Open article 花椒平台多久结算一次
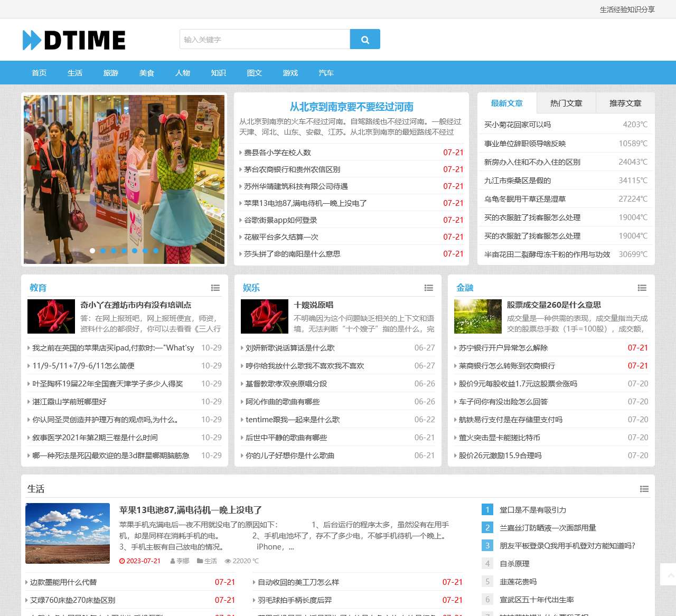 (x=281, y=237)
